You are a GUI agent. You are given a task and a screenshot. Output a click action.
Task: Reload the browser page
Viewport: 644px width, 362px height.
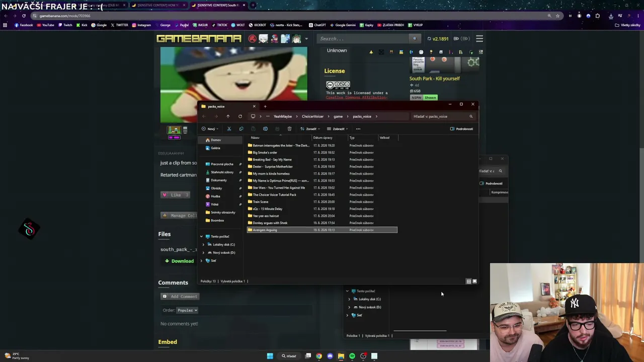point(24,16)
